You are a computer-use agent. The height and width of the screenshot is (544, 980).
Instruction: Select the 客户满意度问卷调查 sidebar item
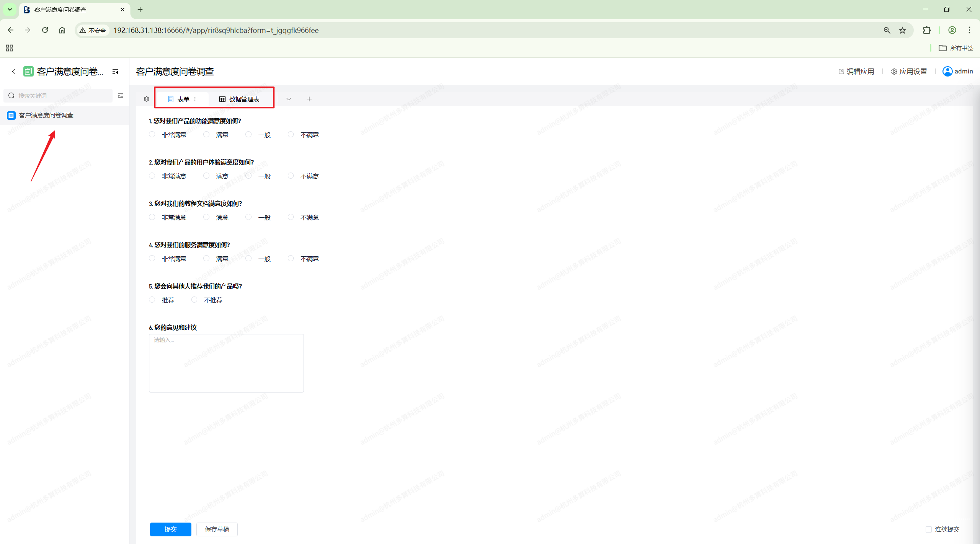tap(46, 115)
